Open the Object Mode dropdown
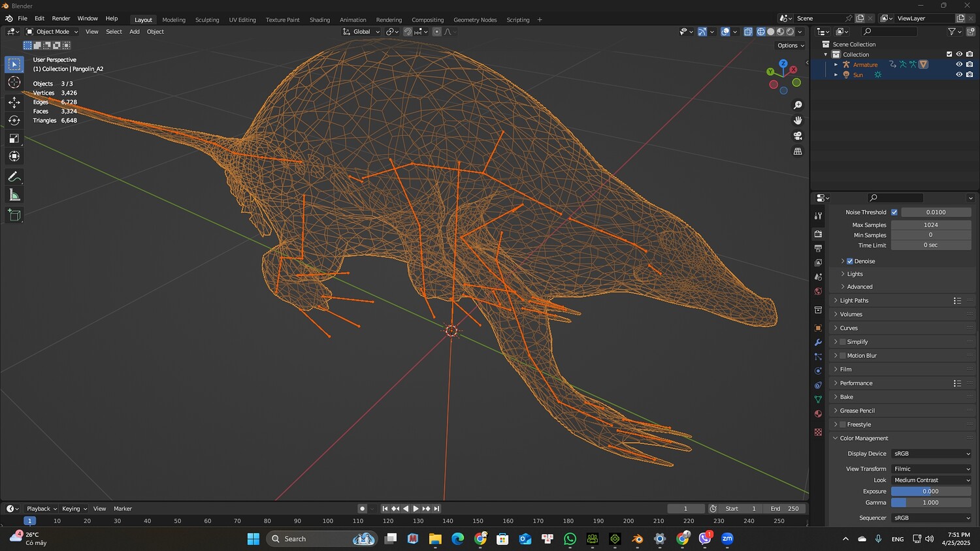 52,31
